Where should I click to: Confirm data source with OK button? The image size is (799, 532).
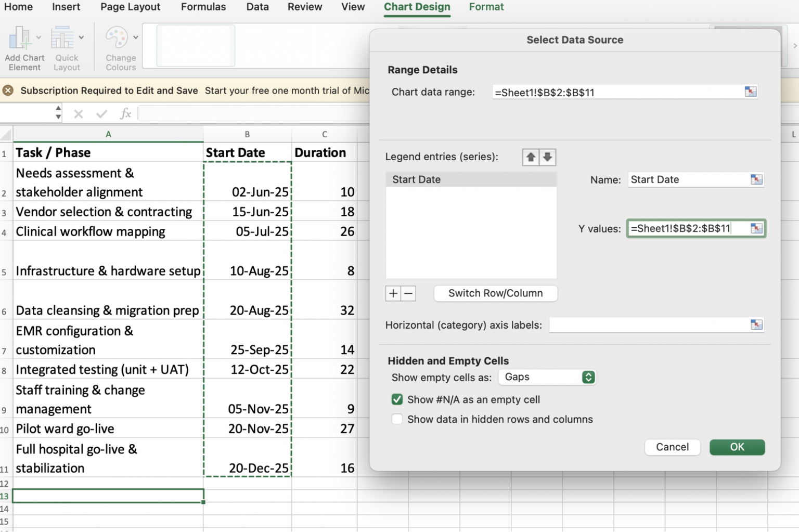pos(737,447)
